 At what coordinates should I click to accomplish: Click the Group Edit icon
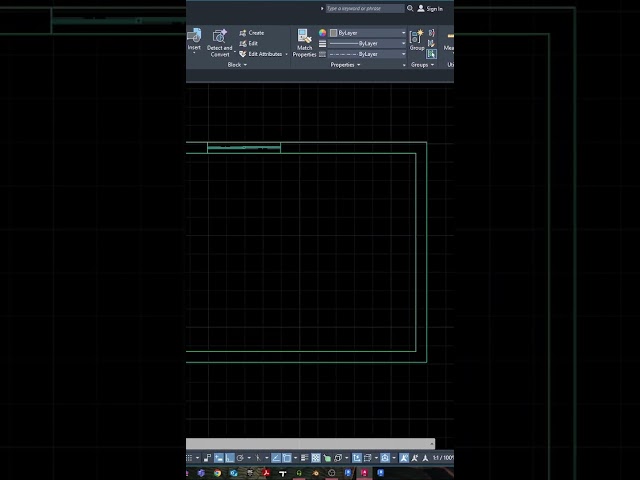pos(431,43)
